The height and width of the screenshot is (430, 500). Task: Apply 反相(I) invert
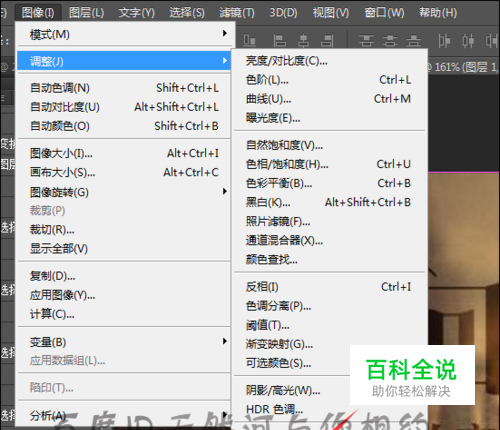tap(329, 287)
